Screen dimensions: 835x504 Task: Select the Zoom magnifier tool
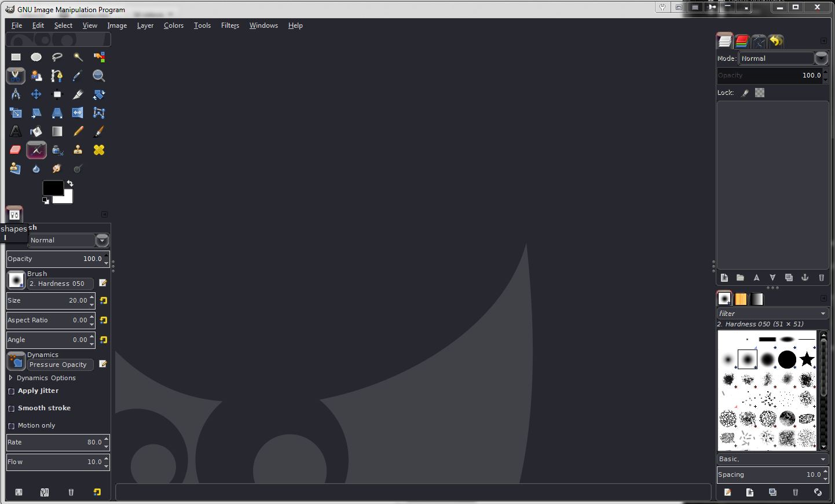tap(99, 76)
